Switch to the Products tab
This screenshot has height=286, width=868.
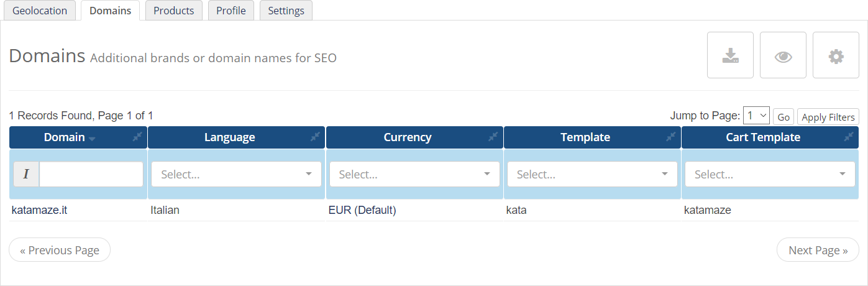174,11
